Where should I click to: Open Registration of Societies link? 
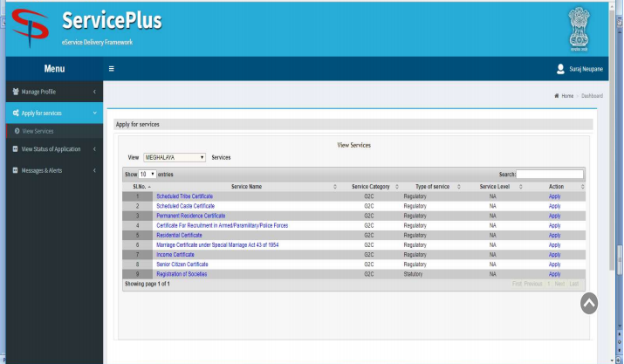click(182, 274)
